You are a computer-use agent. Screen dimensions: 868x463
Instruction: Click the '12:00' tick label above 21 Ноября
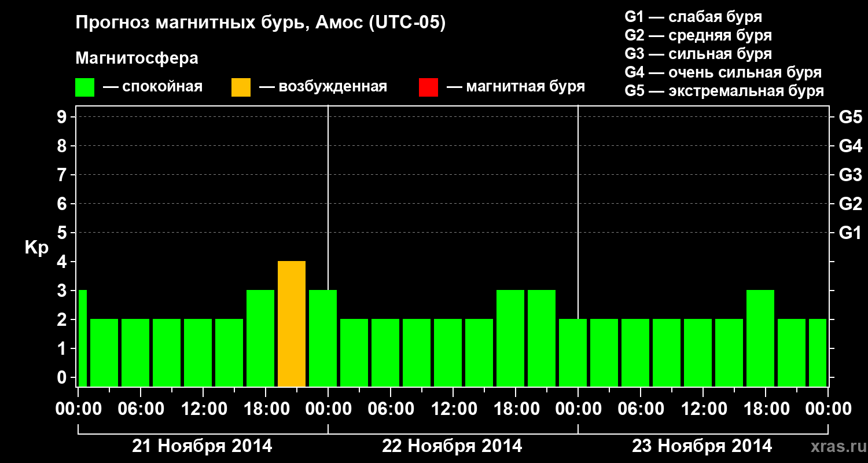[x=204, y=409]
